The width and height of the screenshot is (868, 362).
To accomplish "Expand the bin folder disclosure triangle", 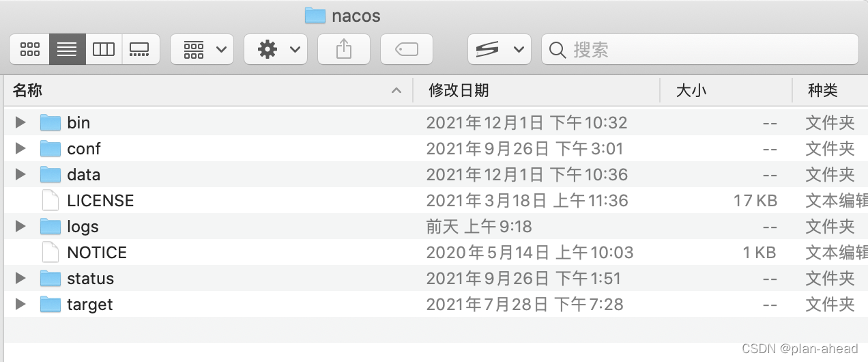I will point(20,122).
